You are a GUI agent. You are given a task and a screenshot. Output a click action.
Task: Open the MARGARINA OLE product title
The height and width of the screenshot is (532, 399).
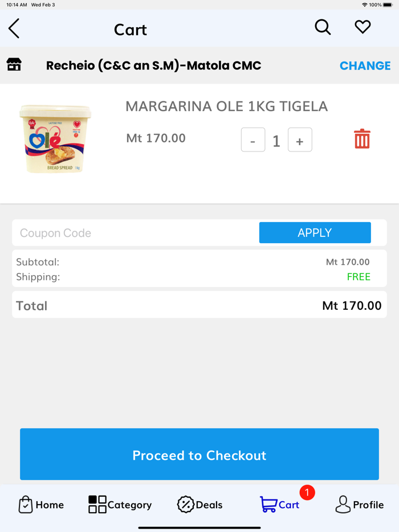(x=226, y=106)
